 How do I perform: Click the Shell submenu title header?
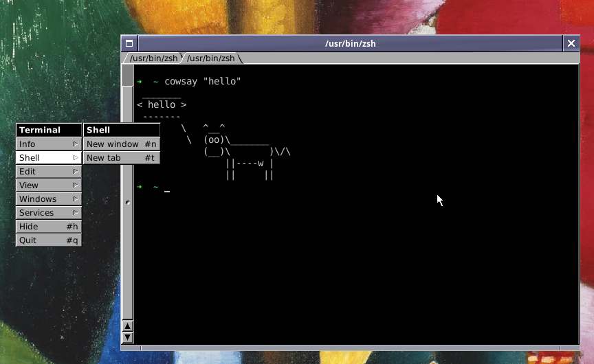pyautogui.click(x=122, y=130)
